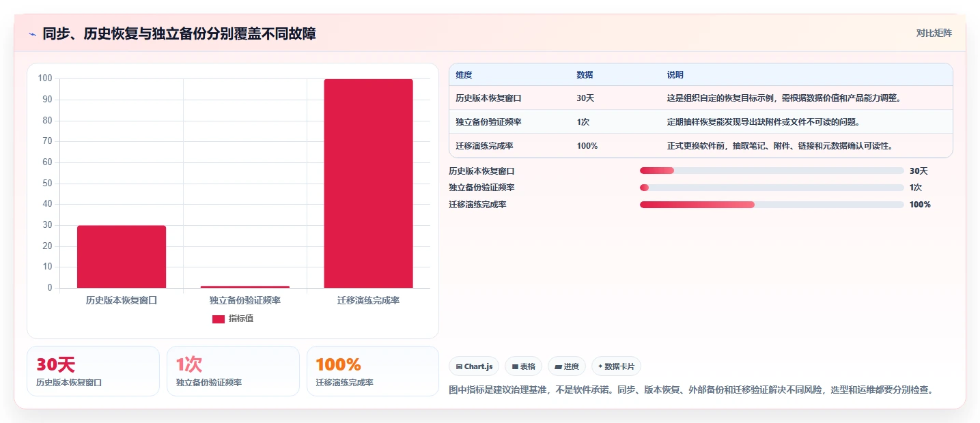Click the 历史版本恢复窗口 bar in chart
This screenshot has width=980, height=423.
[x=122, y=257]
